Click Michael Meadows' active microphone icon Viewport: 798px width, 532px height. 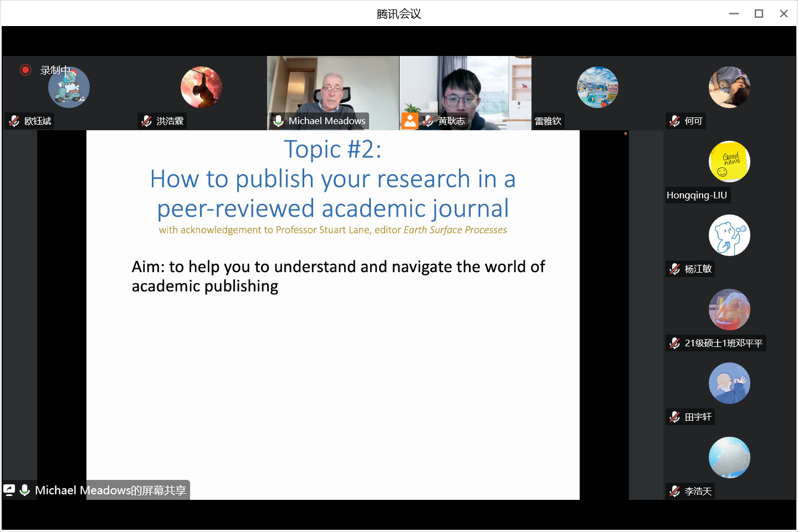(279, 121)
